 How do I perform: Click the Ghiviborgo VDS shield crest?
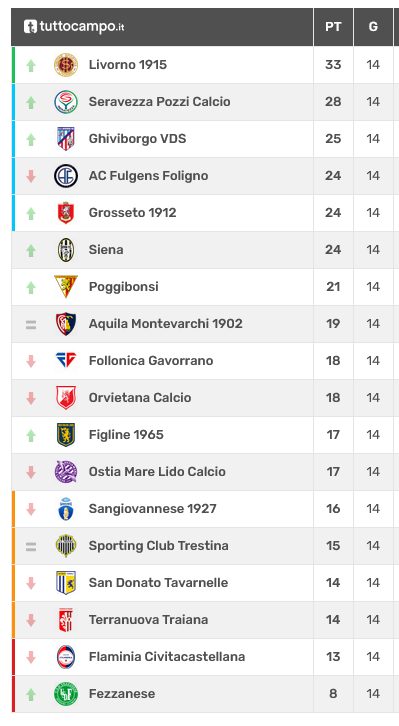66,138
